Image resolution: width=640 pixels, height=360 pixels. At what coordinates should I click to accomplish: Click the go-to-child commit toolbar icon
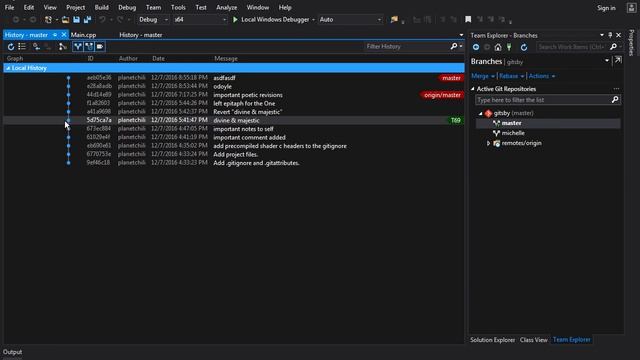tap(37, 47)
